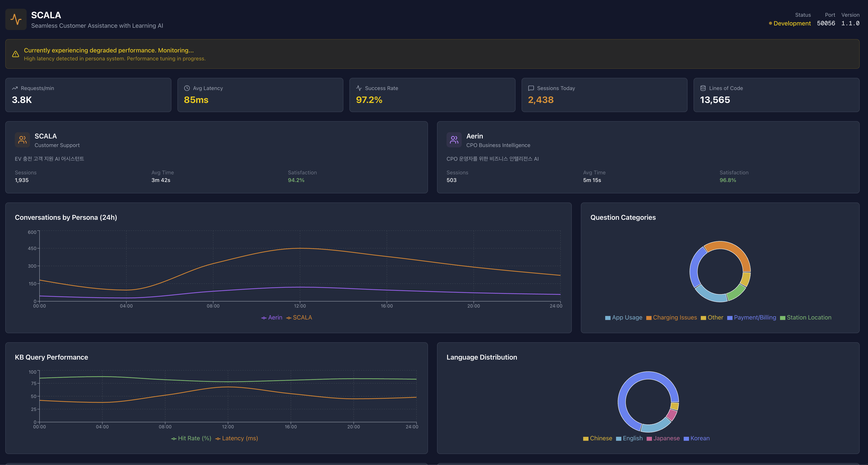868x465 pixels.
Task: Click the Sessions Today chat bubble icon
Action: [531, 88]
